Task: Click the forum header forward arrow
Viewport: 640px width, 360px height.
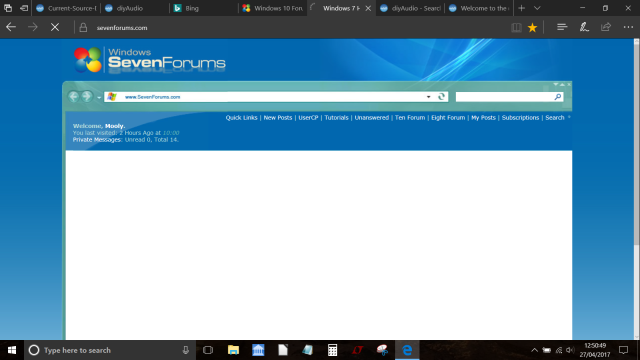Action: tap(87, 96)
